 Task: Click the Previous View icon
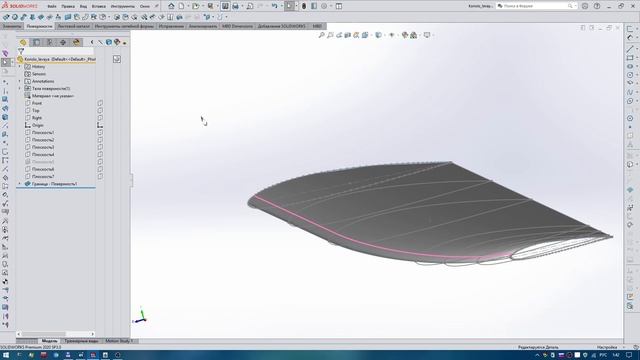tap(339, 35)
